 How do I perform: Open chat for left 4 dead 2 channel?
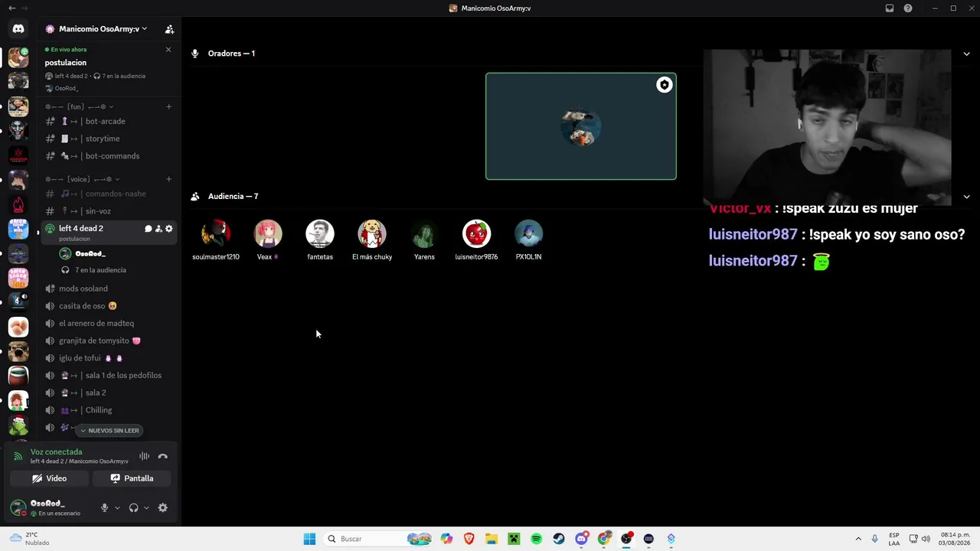[x=149, y=229]
